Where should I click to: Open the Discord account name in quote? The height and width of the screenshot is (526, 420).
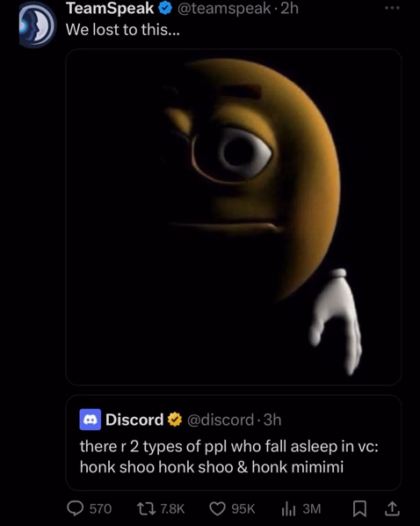134,420
